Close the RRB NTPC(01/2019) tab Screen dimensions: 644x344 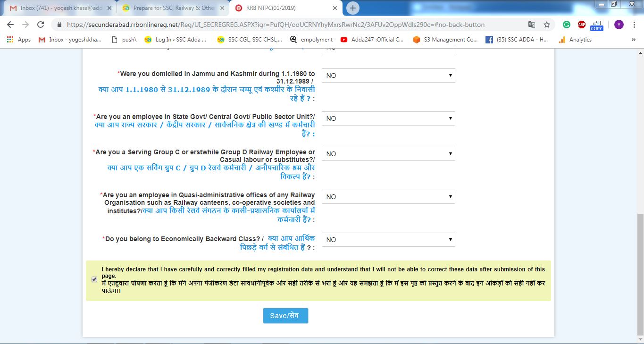(335, 8)
